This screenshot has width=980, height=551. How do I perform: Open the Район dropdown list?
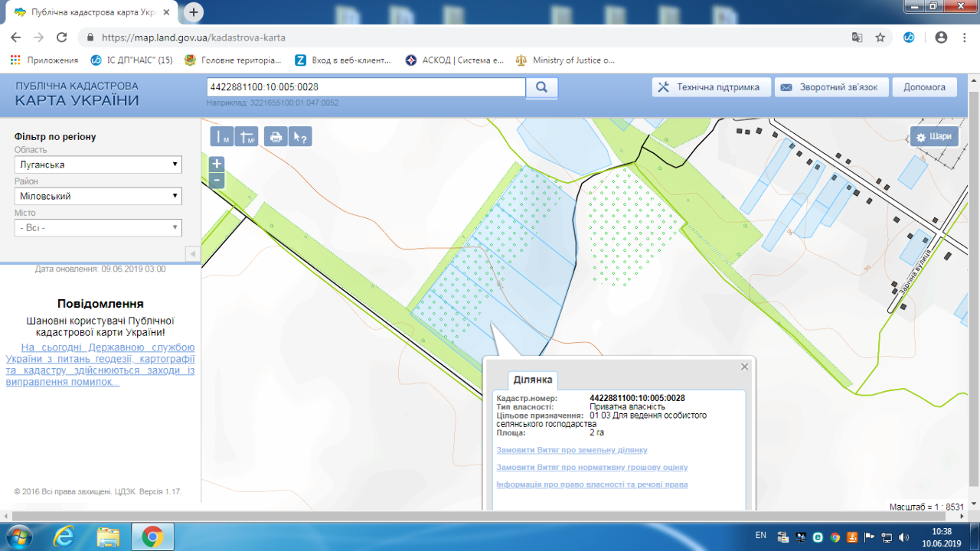(98, 196)
